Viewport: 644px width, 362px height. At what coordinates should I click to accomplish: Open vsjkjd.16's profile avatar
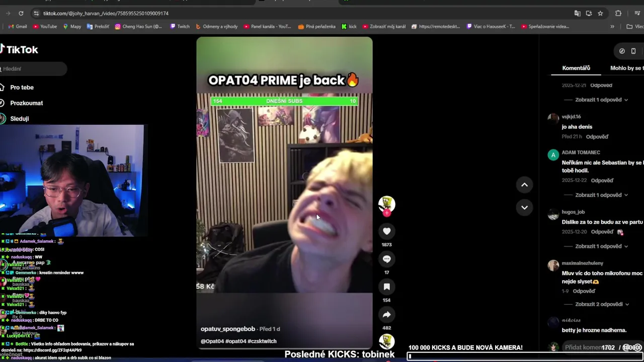[553, 118]
